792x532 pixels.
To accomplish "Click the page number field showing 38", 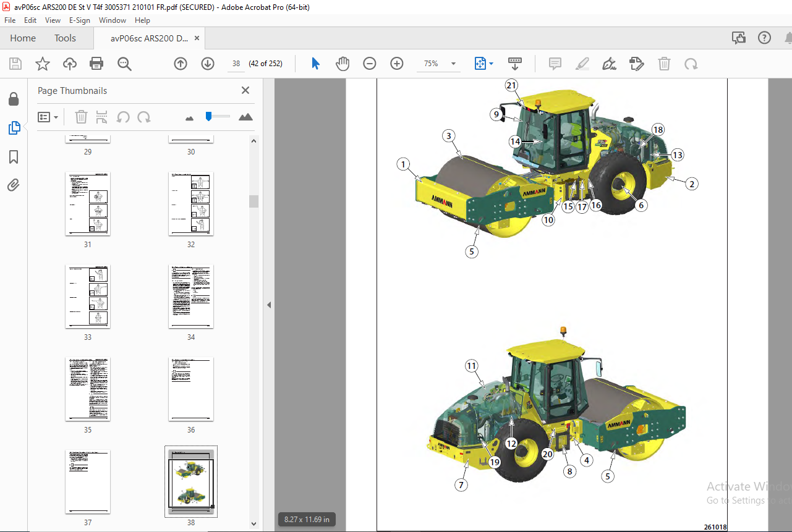I will click(236, 64).
